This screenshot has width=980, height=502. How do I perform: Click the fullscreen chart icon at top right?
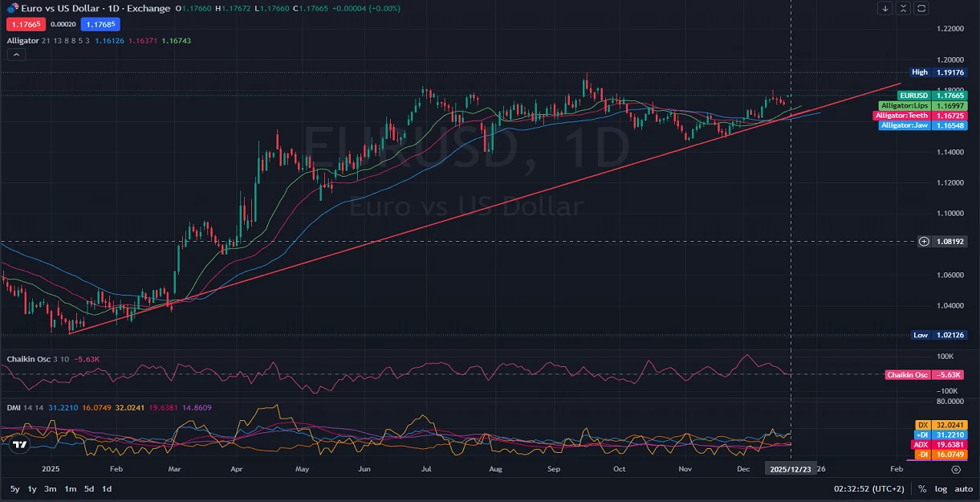point(921,8)
